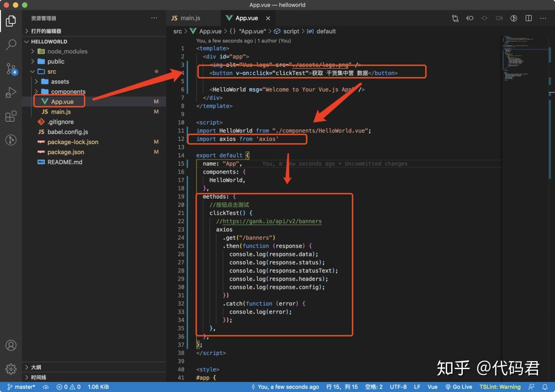Open the Run and Debug view
Image resolution: width=555 pixels, height=392 pixels.
tap(11, 93)
